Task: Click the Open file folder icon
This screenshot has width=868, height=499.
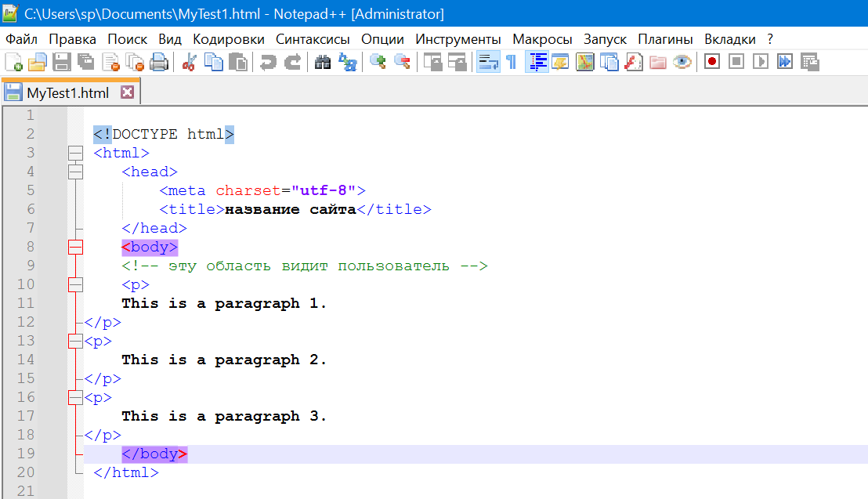Action: (x=37, y=62)
